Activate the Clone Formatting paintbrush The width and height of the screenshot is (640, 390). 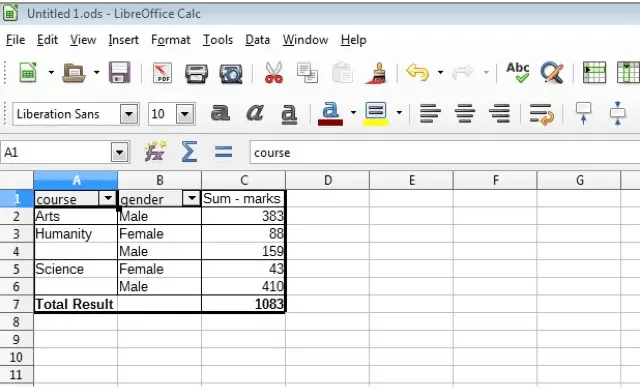(376, 73)
